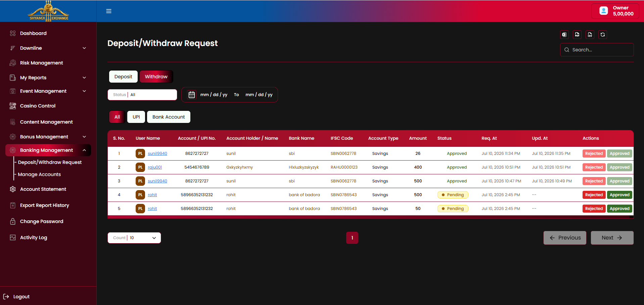The height and width of the screenshot is (305, 644).
Task: Click the Activity Log icon
Action: tap(13, 237)
